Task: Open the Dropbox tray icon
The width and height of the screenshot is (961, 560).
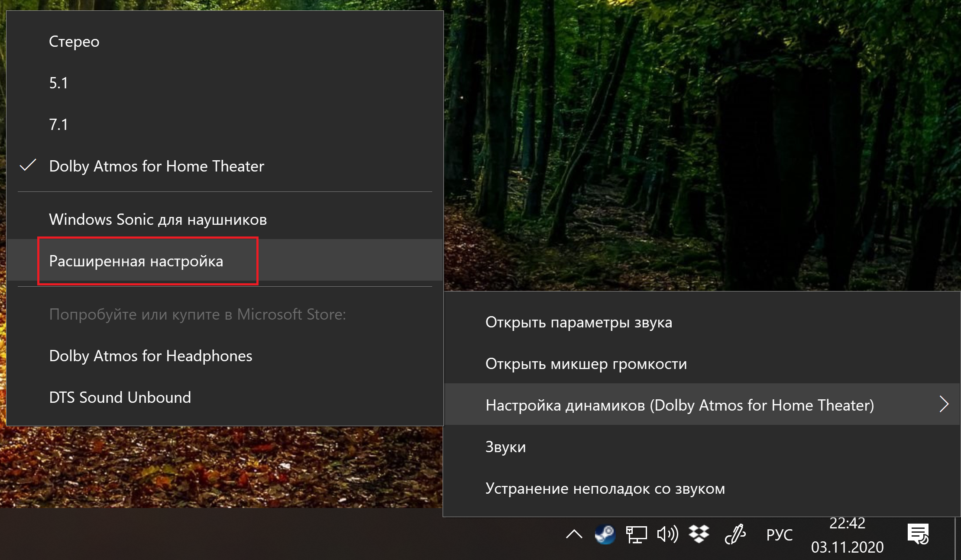Action: coord(699,534)
